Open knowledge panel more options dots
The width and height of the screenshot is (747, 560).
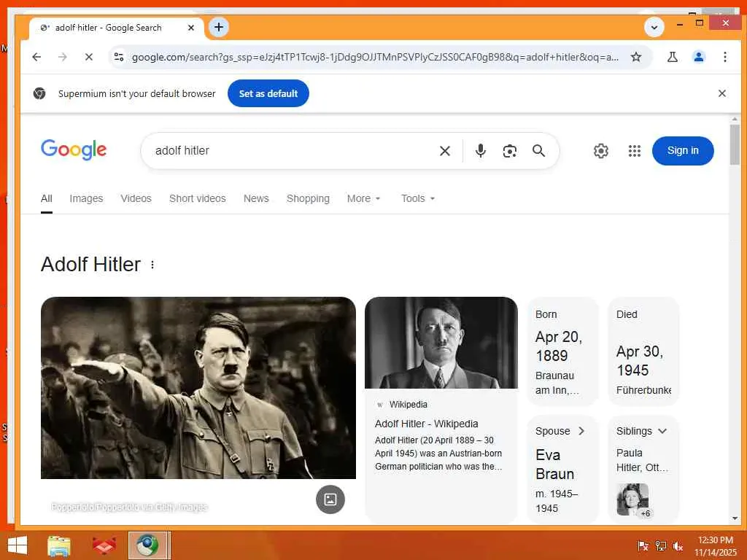[x=152, y=265]
